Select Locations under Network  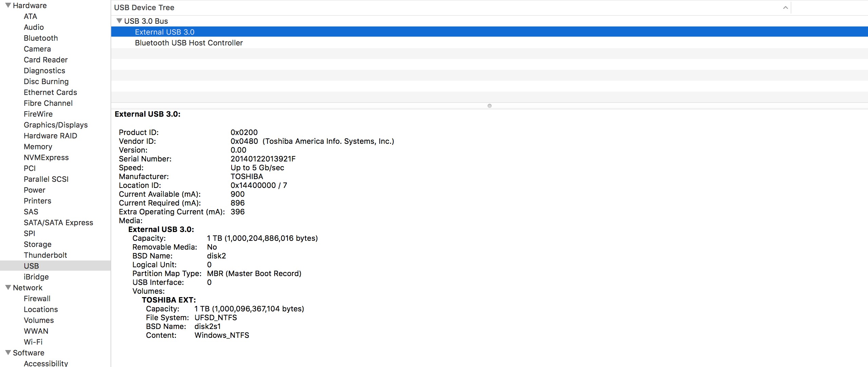[x=41, y=309]
